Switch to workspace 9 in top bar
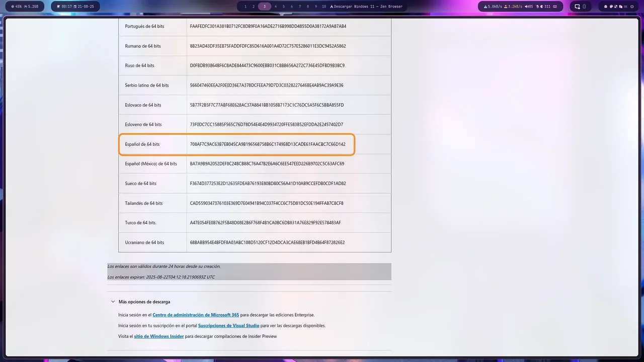This screenshot has height=362, width=644. (316, 7)
